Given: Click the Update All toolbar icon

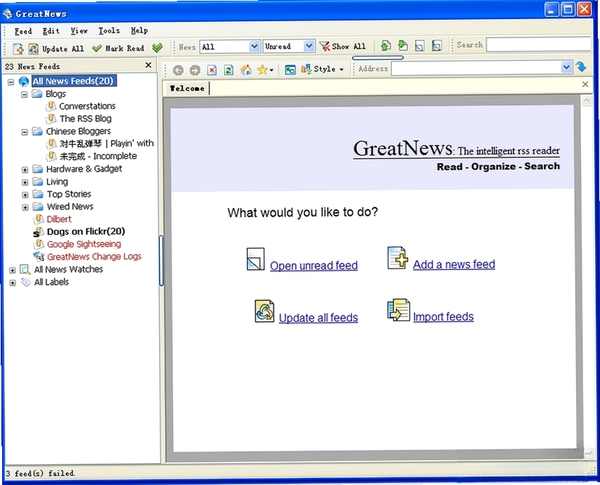Looking at the screenshot, I should pos(33,49).
